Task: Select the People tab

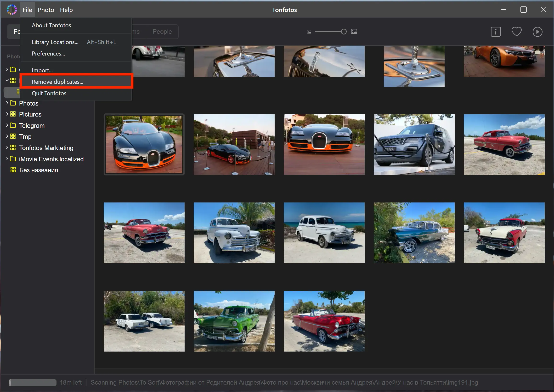Action: (163, 31)
